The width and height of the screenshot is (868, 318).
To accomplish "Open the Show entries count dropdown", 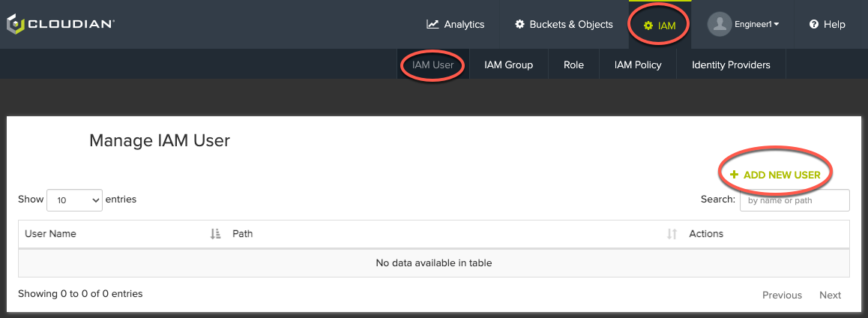I will point(74,200).
